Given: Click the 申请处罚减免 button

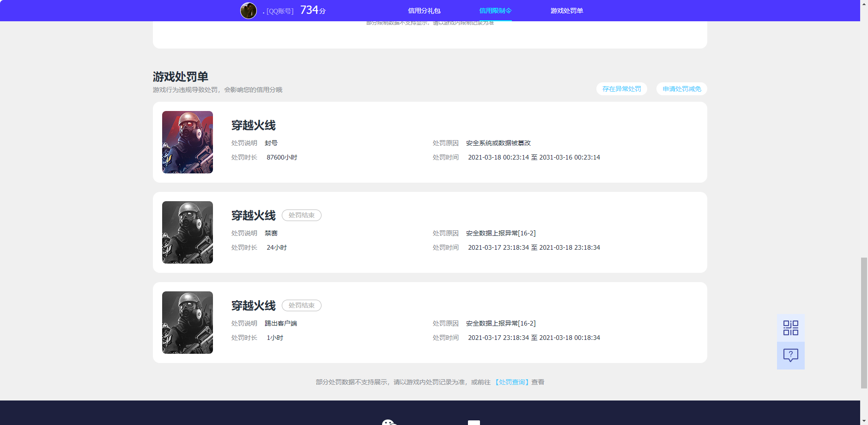Looking at the screenshot, I should click(681, 89).
